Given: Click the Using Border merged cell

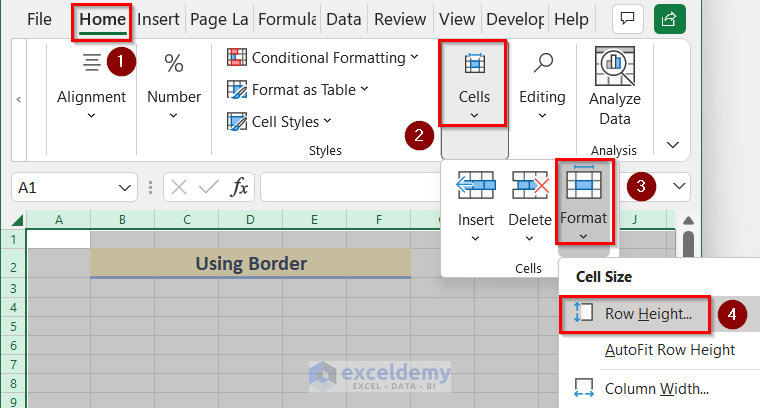Looking at the screenshot, I should pyautogui.click(x=251, y=264).
